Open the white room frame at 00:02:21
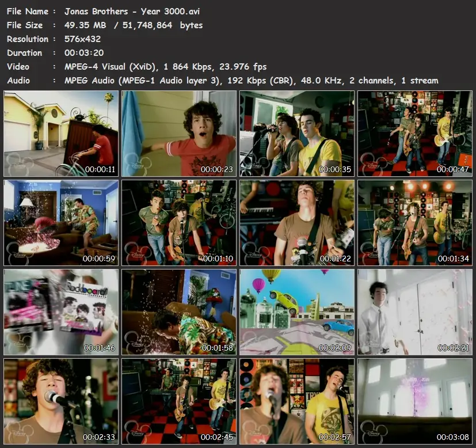This screenshot has height=448, width=476. 415,312
